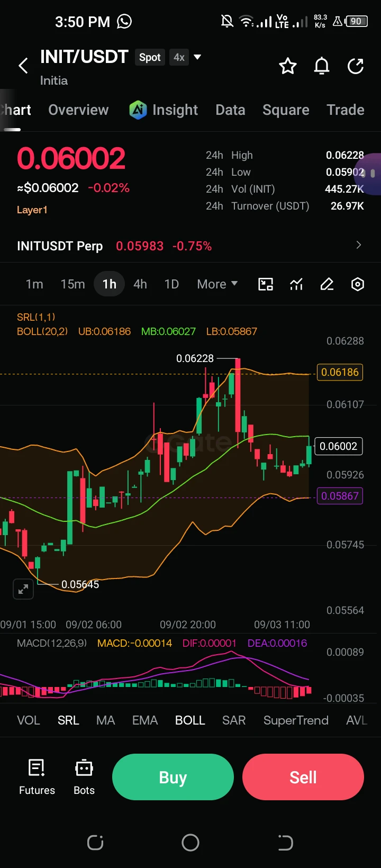Open chart settings hexagon icon
Screen dimensions: 381x868
(x=358, y=284)
